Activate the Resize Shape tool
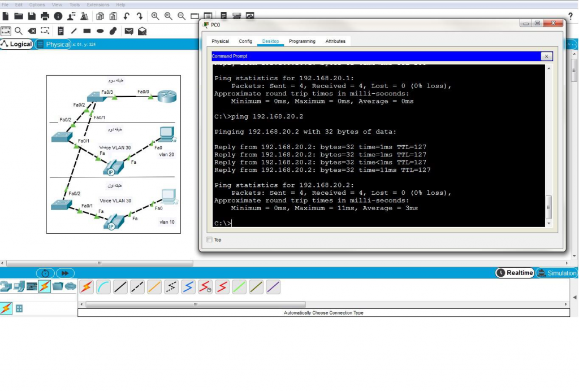 (45, 31)
